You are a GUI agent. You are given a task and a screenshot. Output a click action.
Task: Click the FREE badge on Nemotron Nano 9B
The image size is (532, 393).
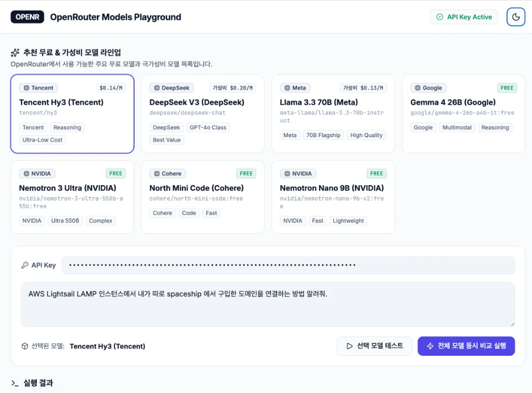376,173
